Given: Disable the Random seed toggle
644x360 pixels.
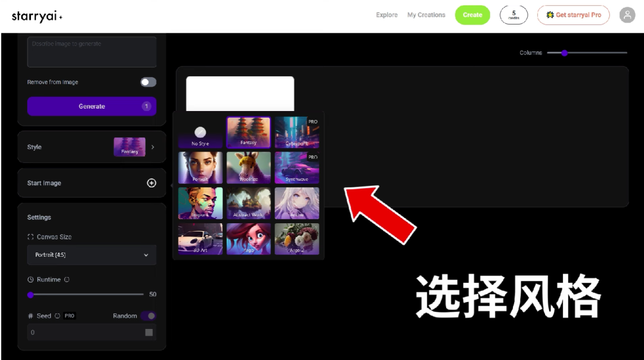Looking at the screenshot, I should 148,316.
